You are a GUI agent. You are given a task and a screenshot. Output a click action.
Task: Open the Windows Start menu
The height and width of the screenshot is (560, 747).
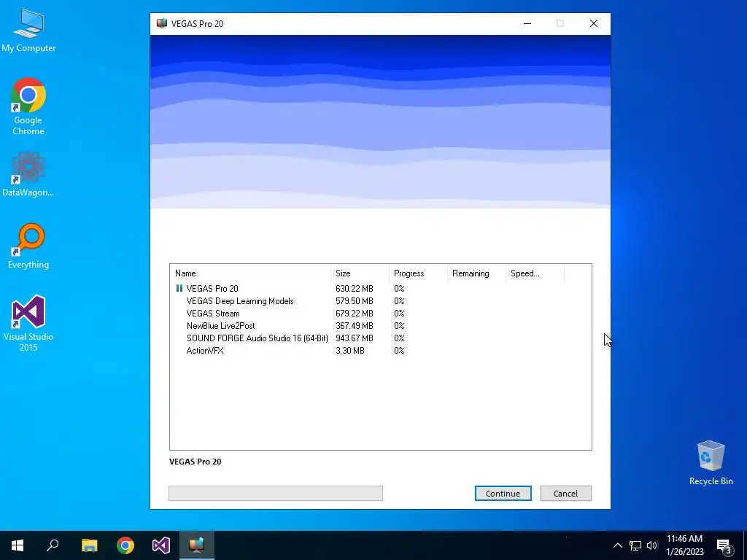[18, 545]
